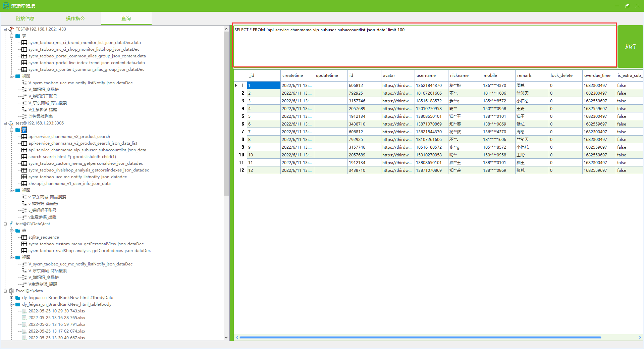The height and width of the screenshot is (349, 644).
Task: Click the database app icon in title bar
Action: point(6,6)
